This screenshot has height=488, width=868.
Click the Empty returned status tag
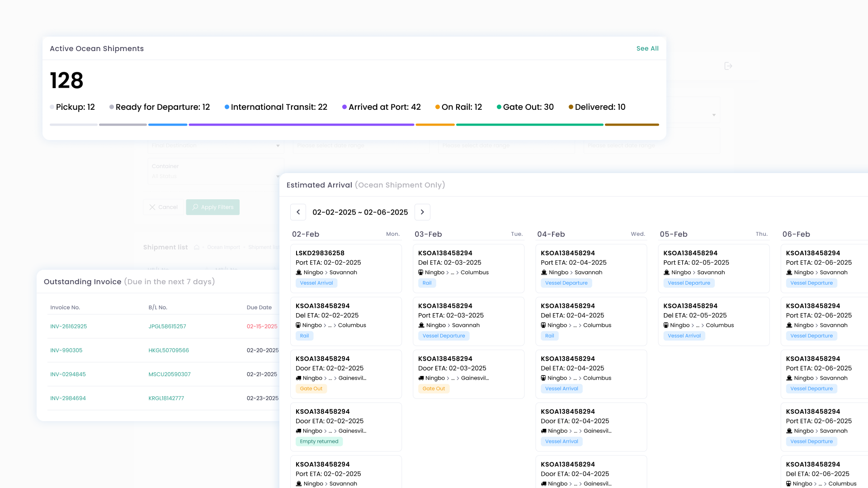click(x=319, y=441)
